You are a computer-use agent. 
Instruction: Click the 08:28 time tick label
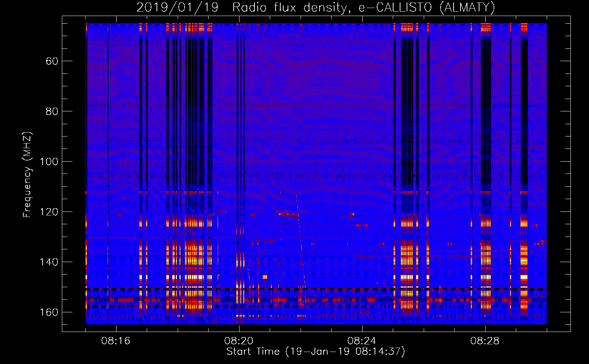pyautogui.click(x=485, y=341)
